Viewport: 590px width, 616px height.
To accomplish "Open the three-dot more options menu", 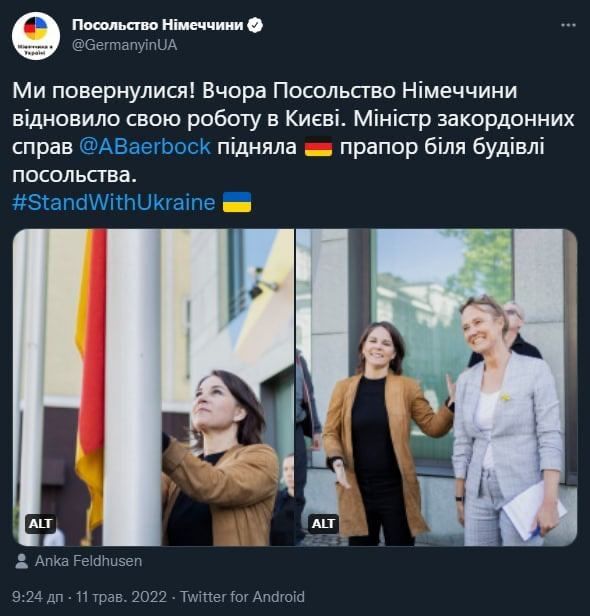I will pos(568,25).
